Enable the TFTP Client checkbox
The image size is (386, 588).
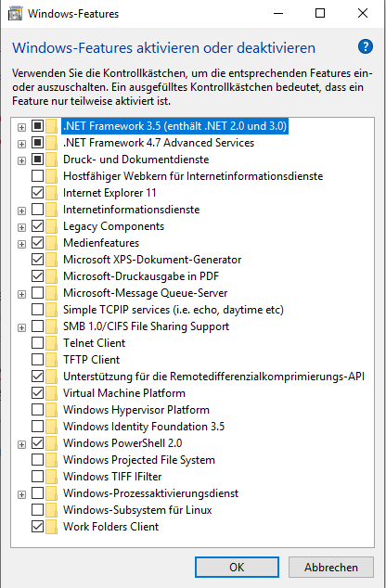37,360
